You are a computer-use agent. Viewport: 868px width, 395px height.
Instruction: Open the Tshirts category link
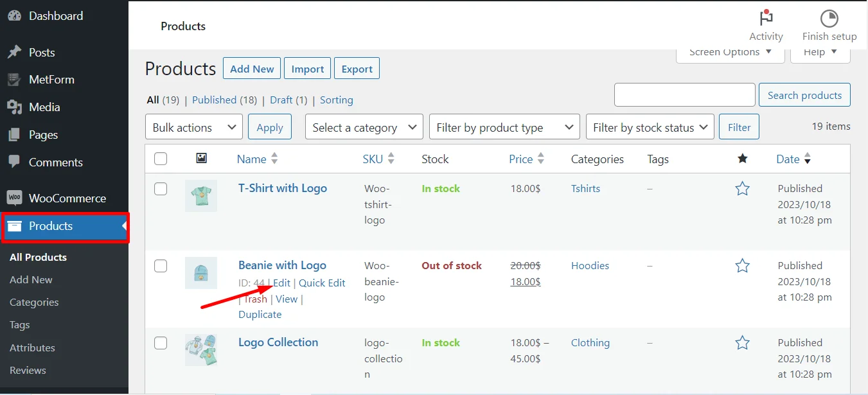click(586, 188)
